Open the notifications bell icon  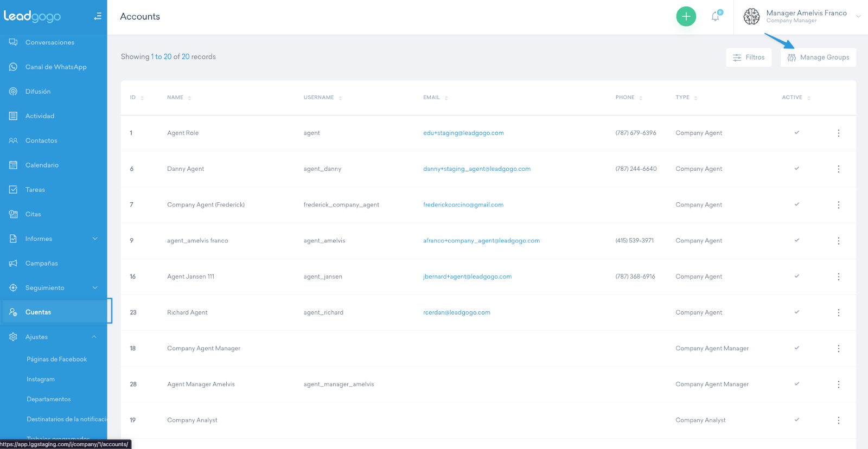pos(716,16)
